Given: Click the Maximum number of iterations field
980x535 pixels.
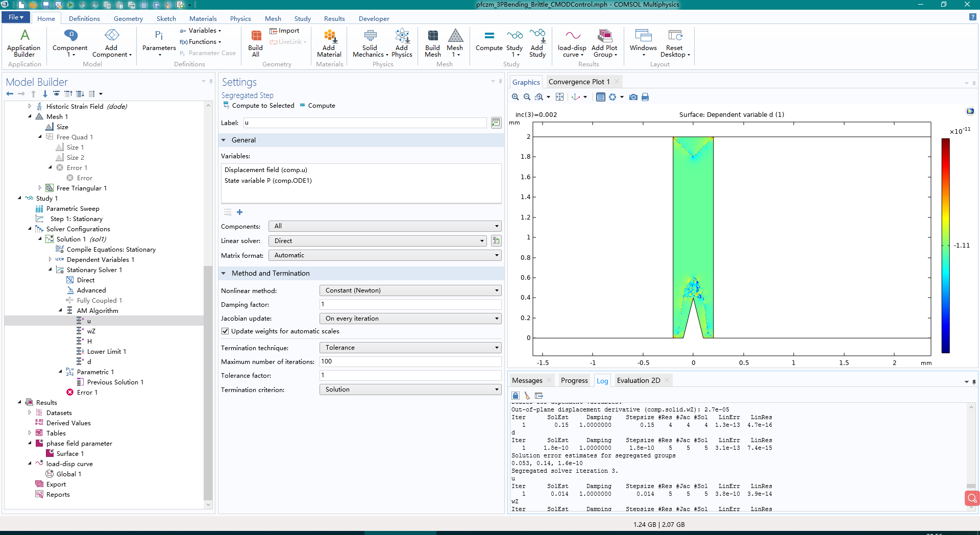Looking at the screenshot, I should tap(410, 361).
